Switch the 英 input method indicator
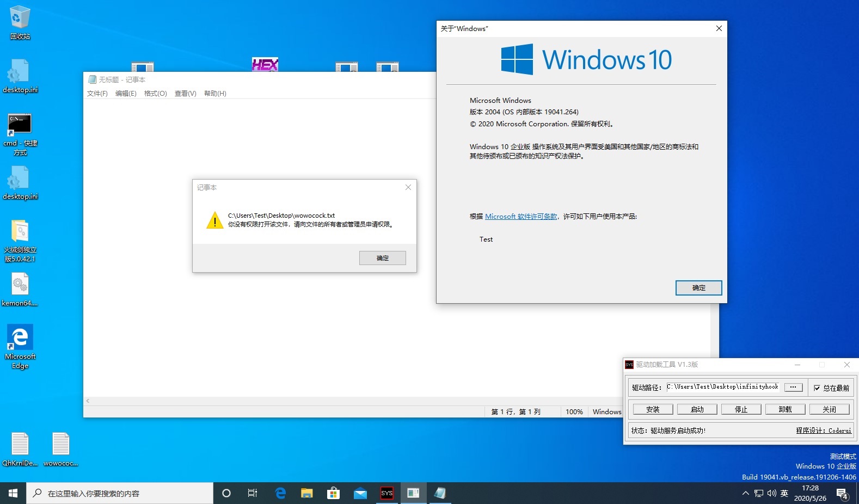Image resolution: width=859 pixels, height=504 pixels. click(x=784, y=493)
